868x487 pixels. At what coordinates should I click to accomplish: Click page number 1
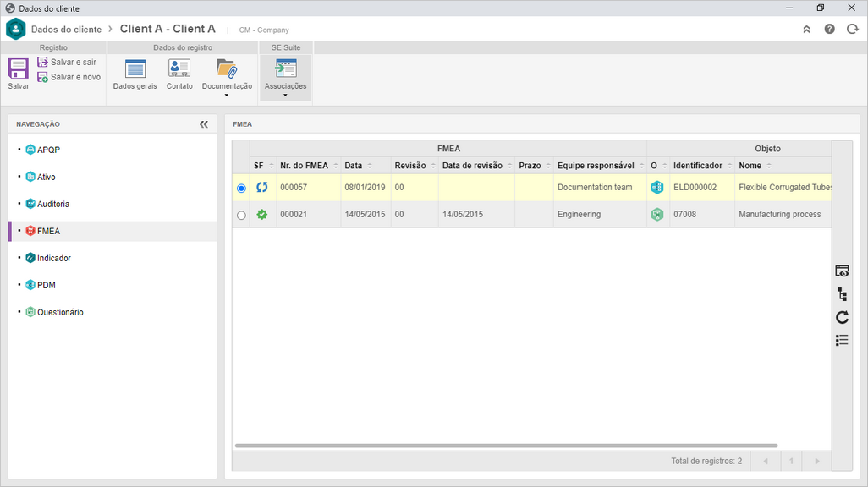pos(792,461)
